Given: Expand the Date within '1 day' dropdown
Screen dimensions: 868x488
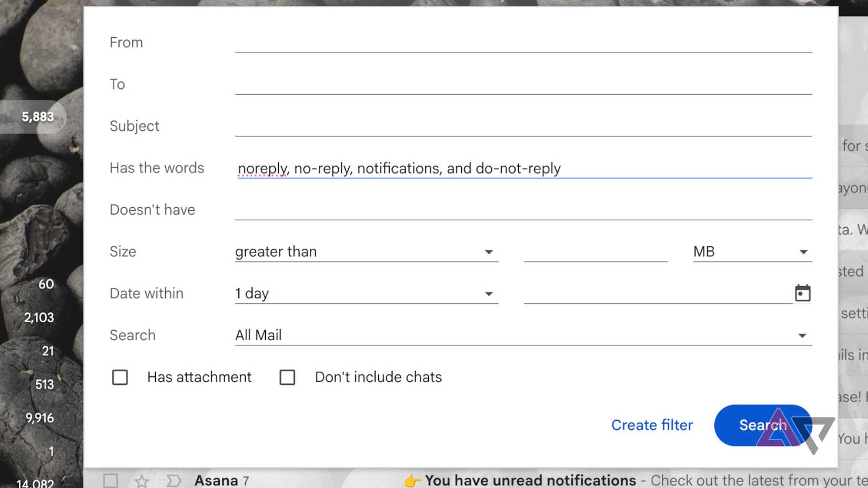Looking at the screenshot, I should click(366, 293).
